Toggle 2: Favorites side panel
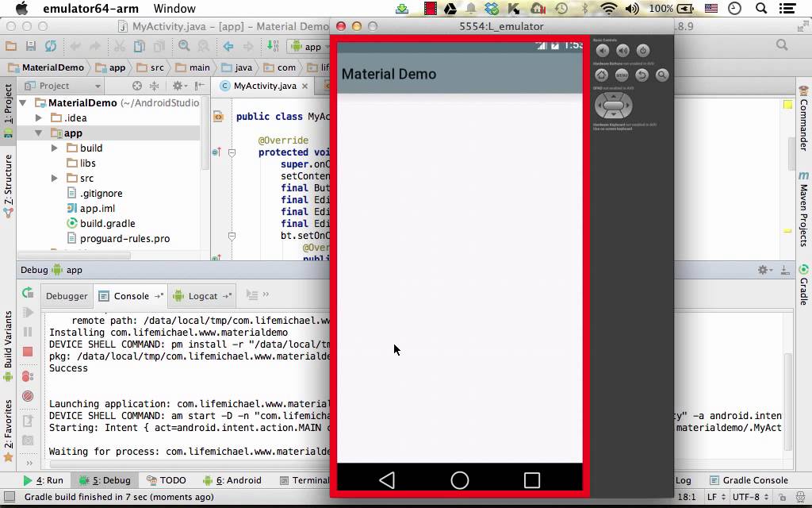The height and width of the screenshot is (508, 812). coord(8,430)
